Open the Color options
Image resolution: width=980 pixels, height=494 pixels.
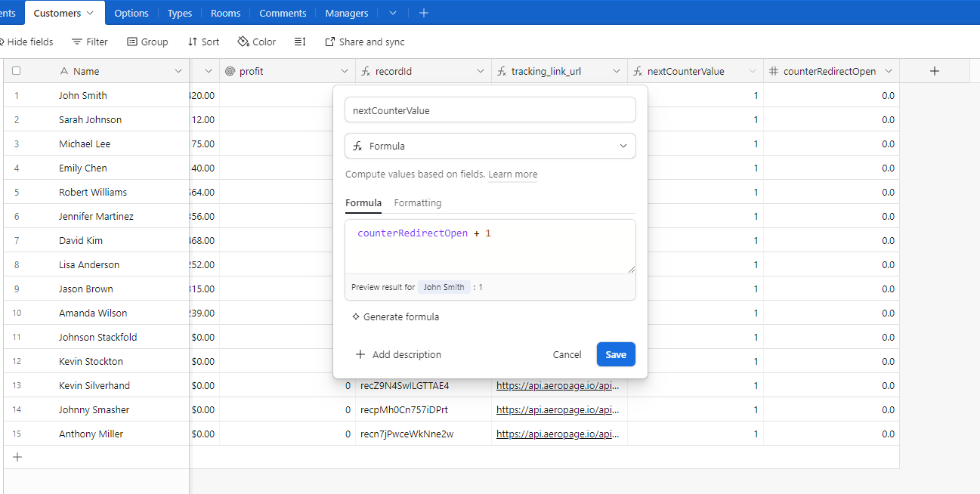click(257, 42)
